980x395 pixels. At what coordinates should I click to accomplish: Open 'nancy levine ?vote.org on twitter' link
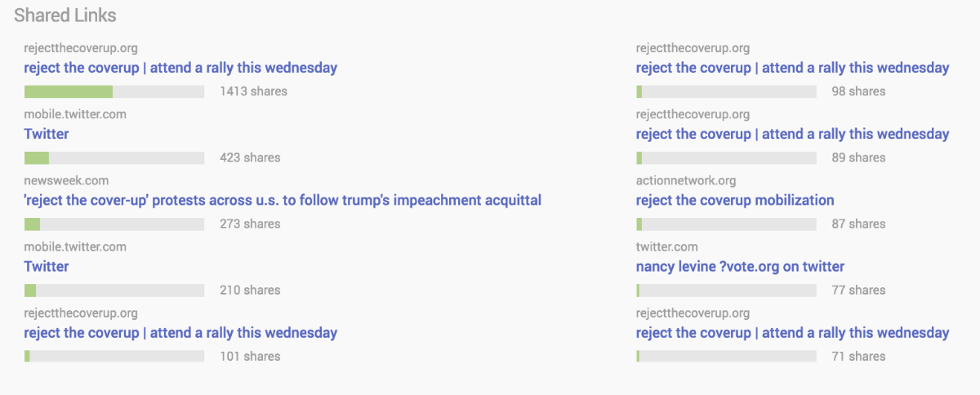coord(740,266)
